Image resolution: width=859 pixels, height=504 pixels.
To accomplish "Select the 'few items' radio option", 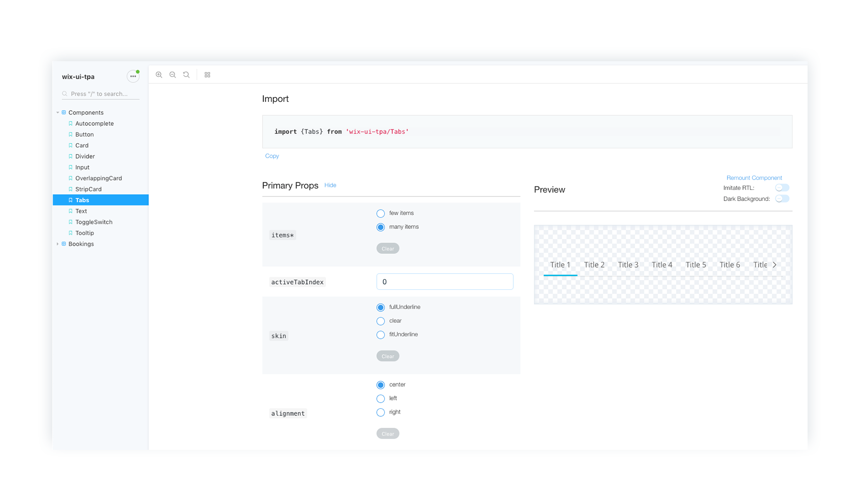I will click(380, 213).
